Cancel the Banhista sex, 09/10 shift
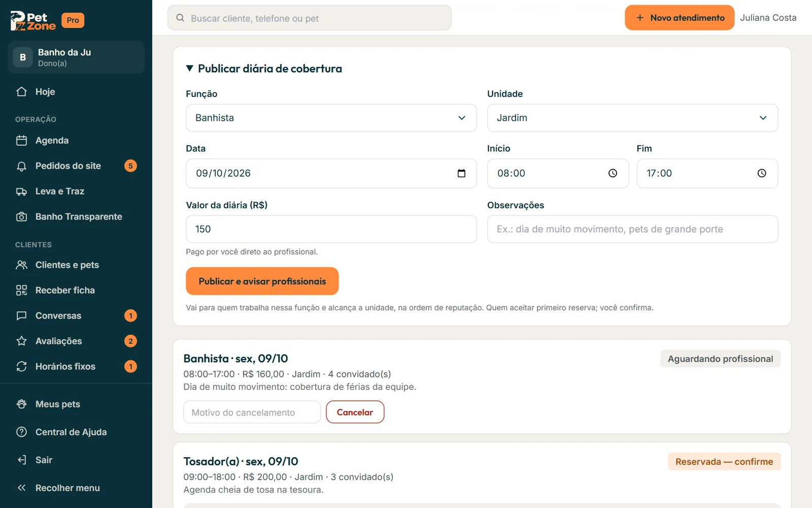 click(355, 412)
